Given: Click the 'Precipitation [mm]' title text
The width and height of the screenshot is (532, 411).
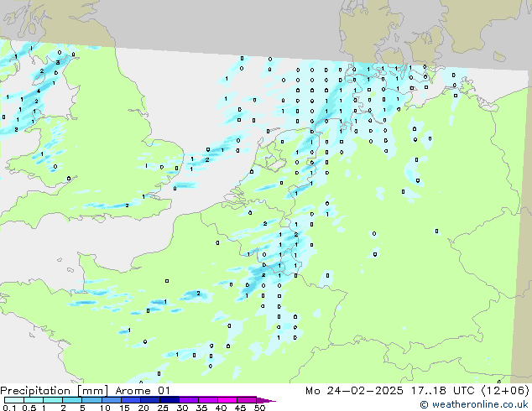Looking at the screenshot, I should (55, 391).
